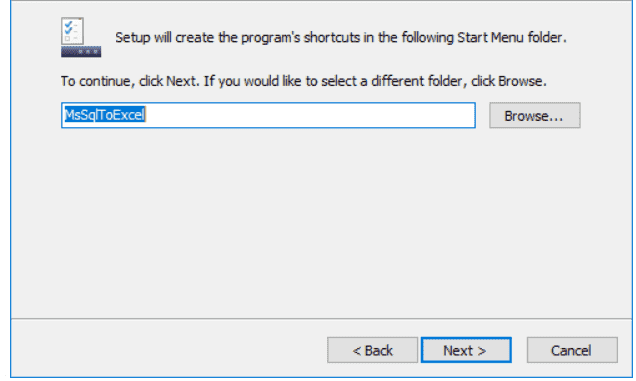
Task: Abort the wizard using the Cancel button
Action: 572,350
